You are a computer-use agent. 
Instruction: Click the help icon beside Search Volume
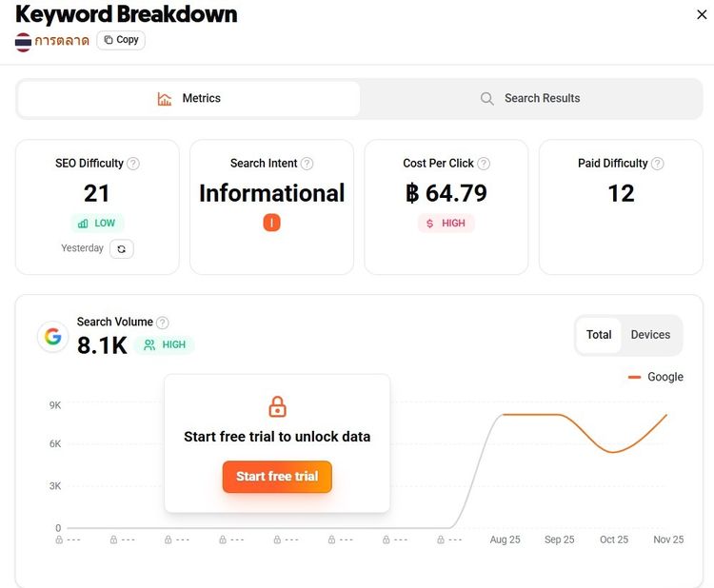click(x=163, y=323)
